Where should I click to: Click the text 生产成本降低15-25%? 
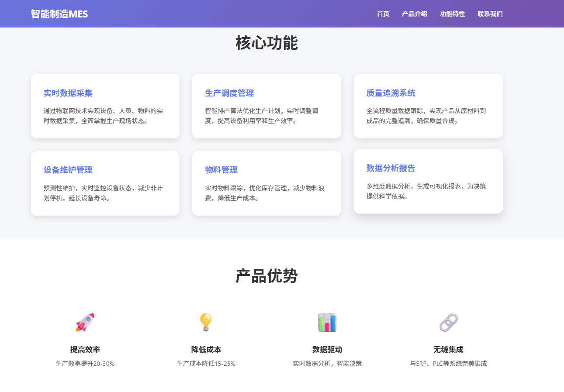(206, 364)
